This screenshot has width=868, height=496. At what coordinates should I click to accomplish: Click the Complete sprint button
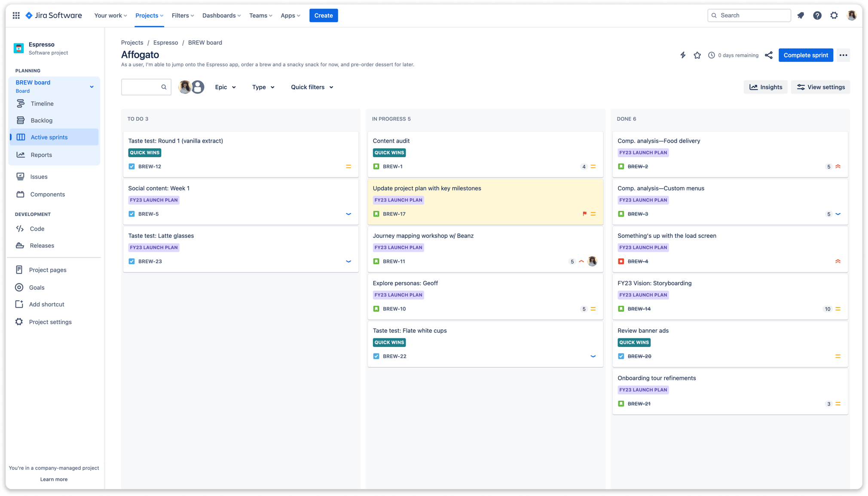[x=805, y=55]
